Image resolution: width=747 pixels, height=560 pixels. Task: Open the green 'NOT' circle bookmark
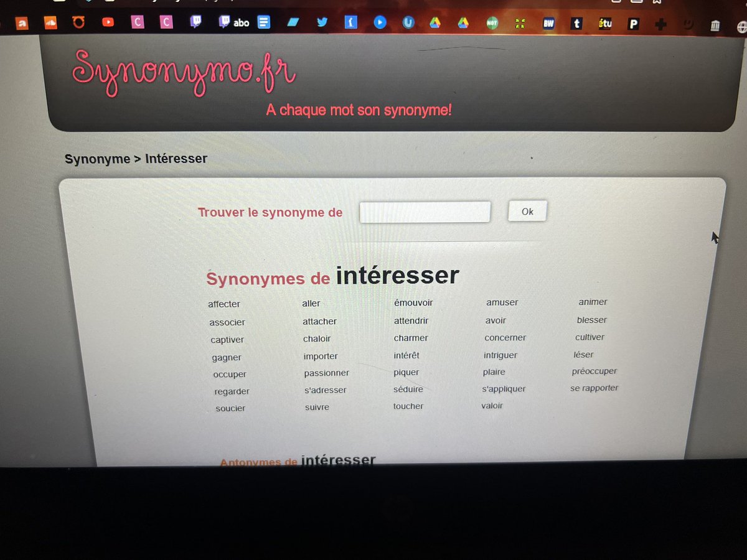click(x=492, y=24)
